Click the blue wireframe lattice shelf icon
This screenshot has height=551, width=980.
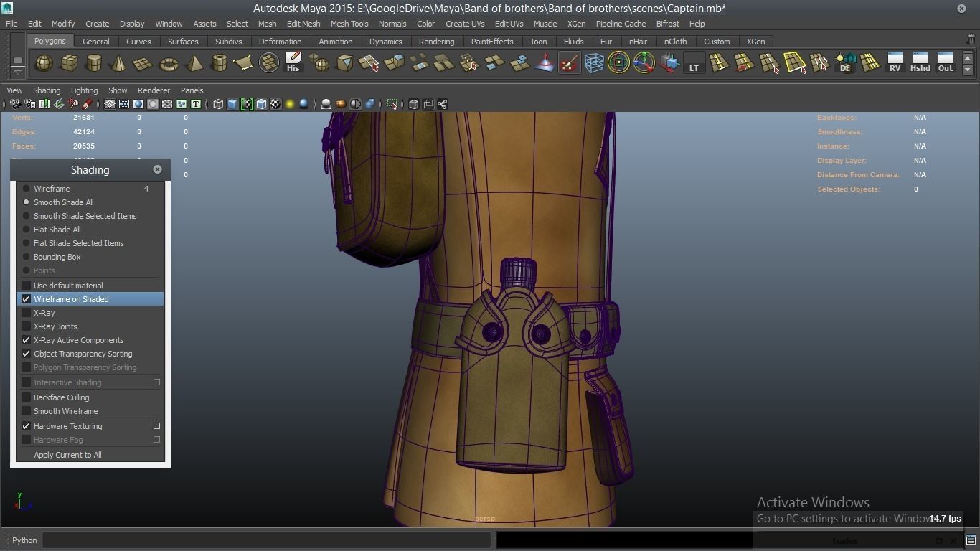[594, 63]
